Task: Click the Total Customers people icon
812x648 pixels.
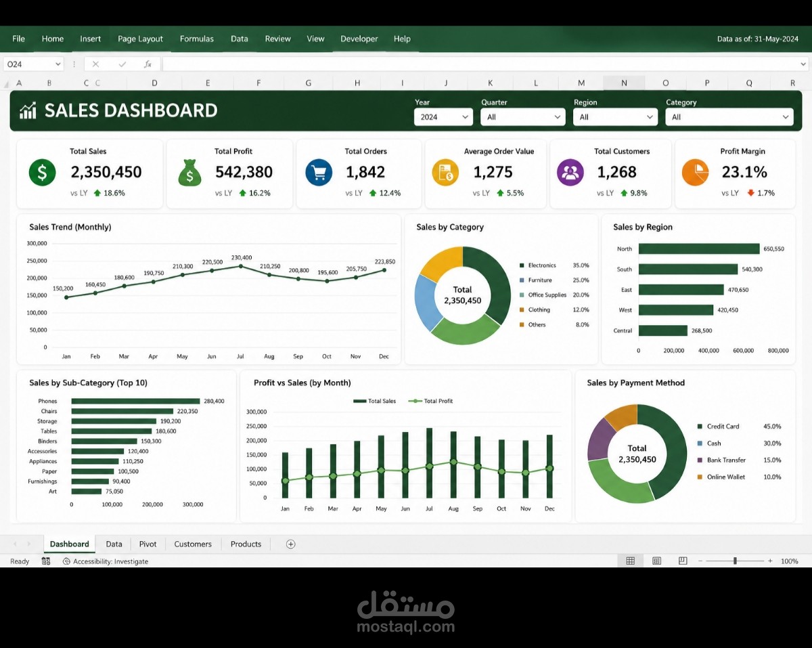Action: coord(570,172)
